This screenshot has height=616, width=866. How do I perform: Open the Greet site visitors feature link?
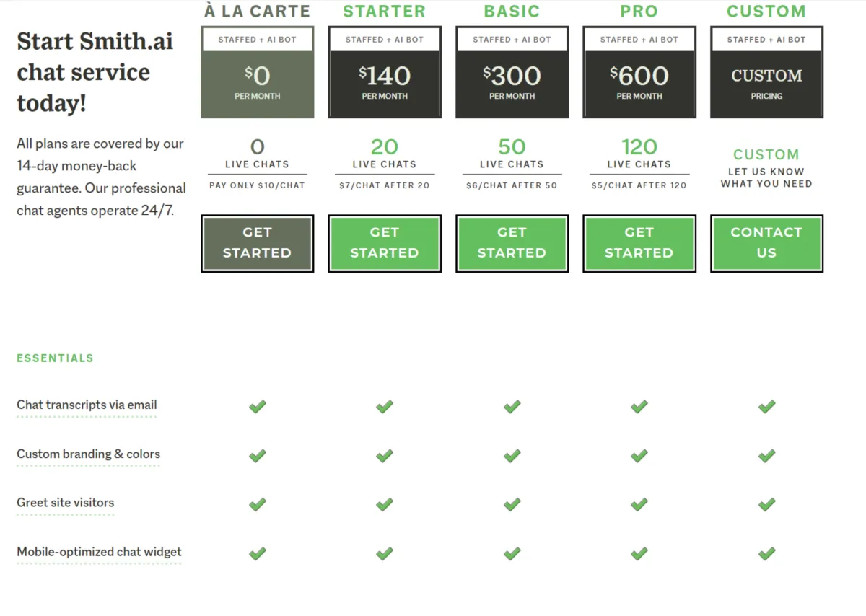(x=66, y=503)
